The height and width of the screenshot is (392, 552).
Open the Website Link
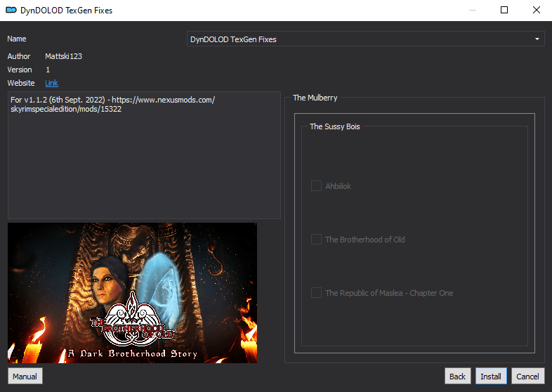point(51,83)
